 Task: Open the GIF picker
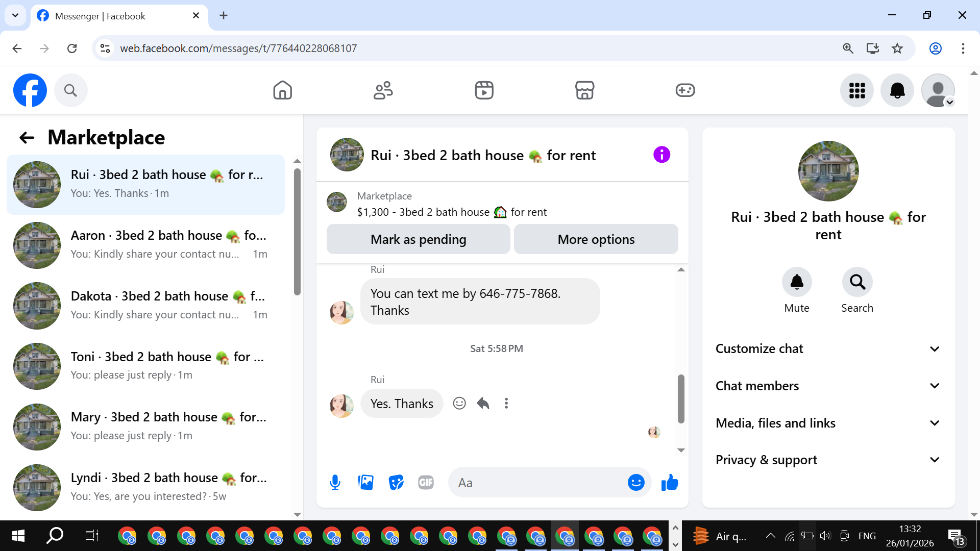coord(426,483)
